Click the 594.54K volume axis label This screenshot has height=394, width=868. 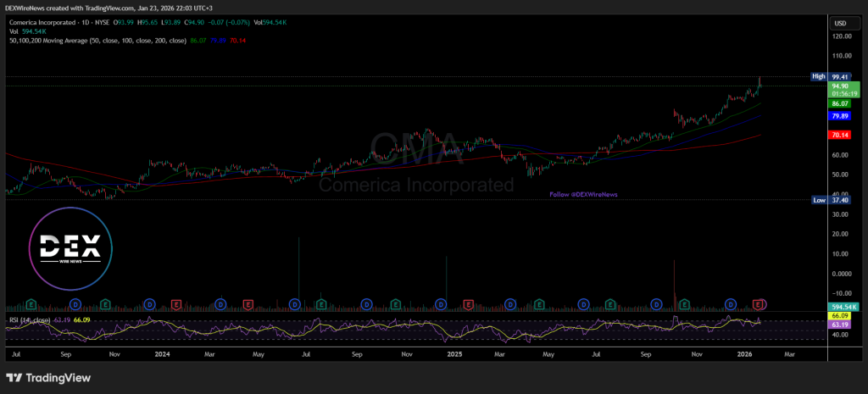coord(844,307)
